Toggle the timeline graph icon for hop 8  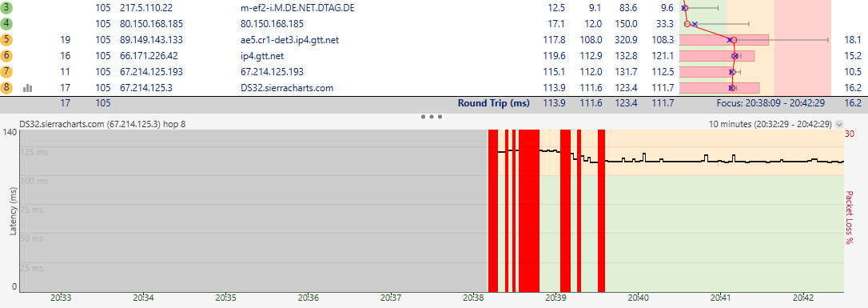[x=28, y=88]
